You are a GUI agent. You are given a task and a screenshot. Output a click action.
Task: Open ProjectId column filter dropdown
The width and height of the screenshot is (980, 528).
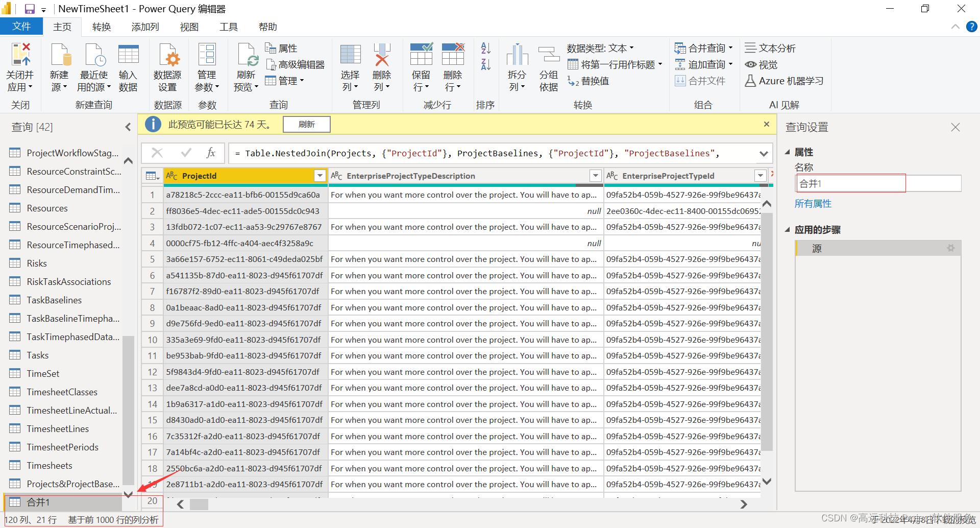click(320, 176)
